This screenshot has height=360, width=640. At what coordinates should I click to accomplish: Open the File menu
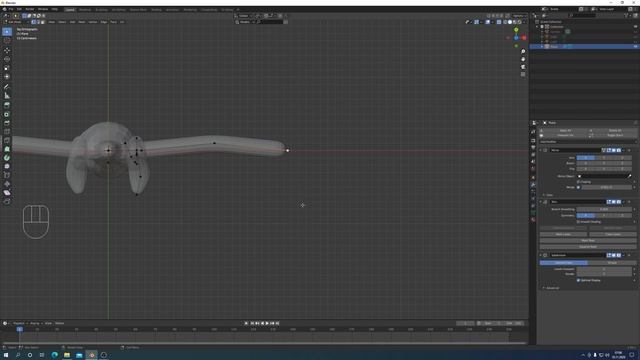(11, 9)
